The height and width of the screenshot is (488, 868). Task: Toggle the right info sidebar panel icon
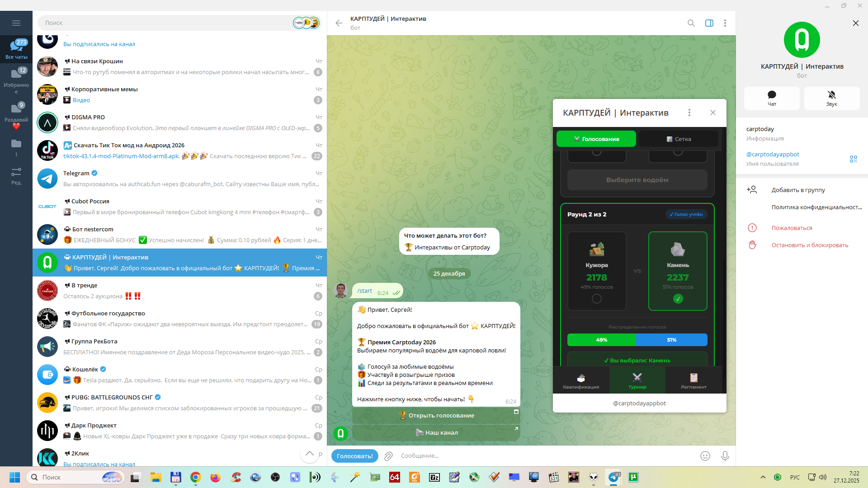(709, 23)
